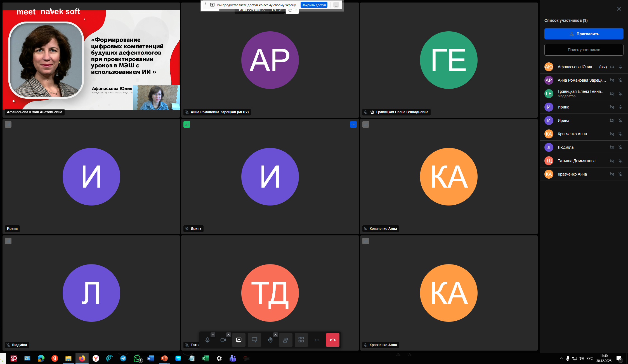Expand the microphone options chevron

[213, 335]
